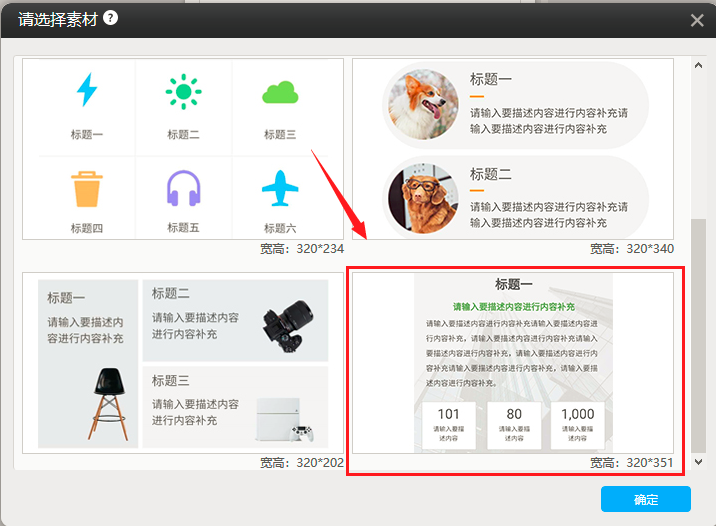Close the material selection dialog
716x526 pixels.
697,20
